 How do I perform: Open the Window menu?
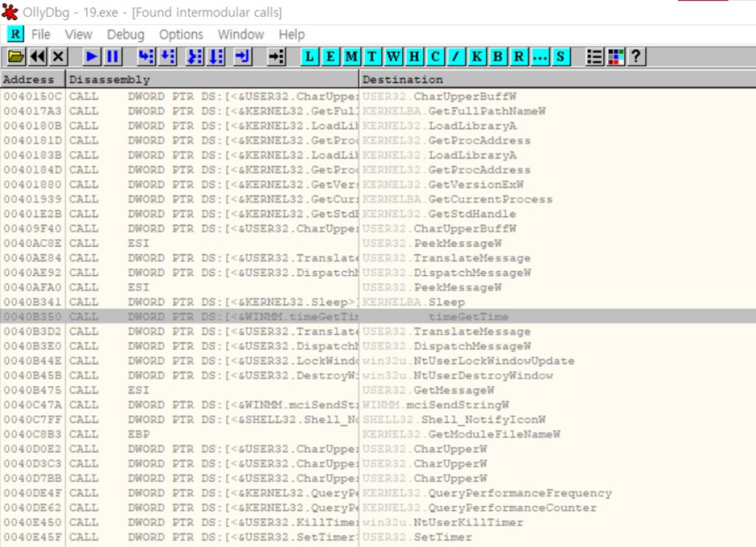(240, 35)
